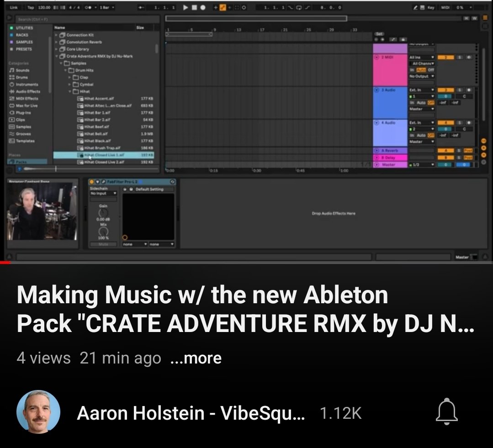Expand the description with ...more
Image resolution: width=493 pixels, height=448 pixels.
pos(196,358)
